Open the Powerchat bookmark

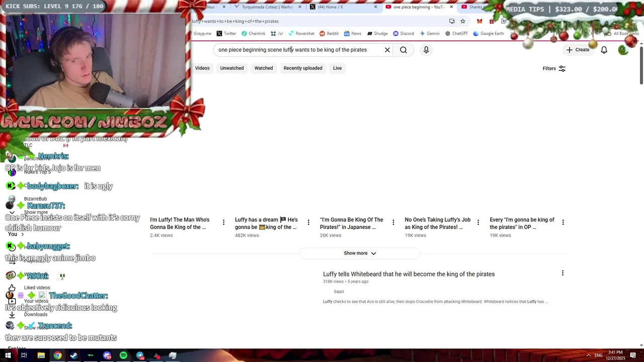coord(301,34)
